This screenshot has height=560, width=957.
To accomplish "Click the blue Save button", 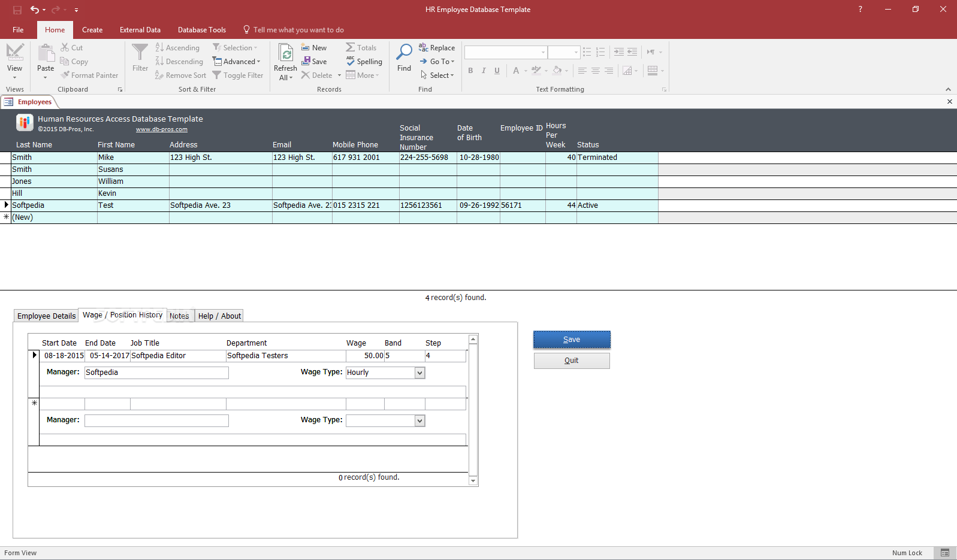I will (x=572, y=340).
